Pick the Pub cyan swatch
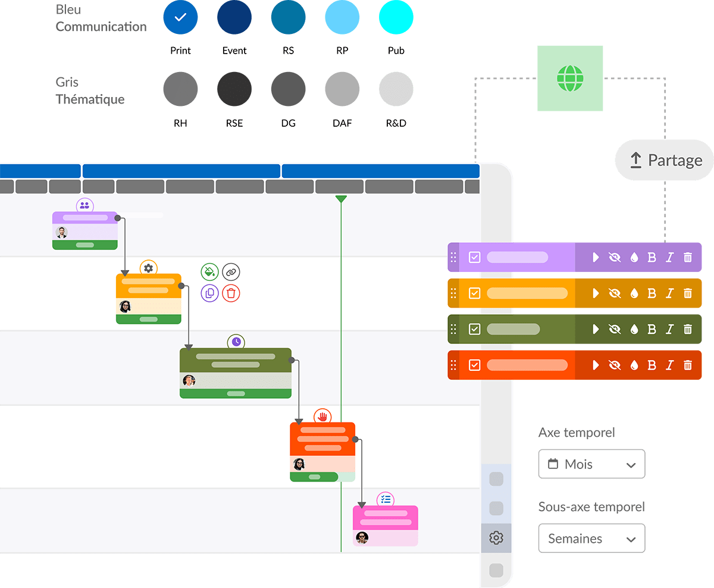 point(396,17)
